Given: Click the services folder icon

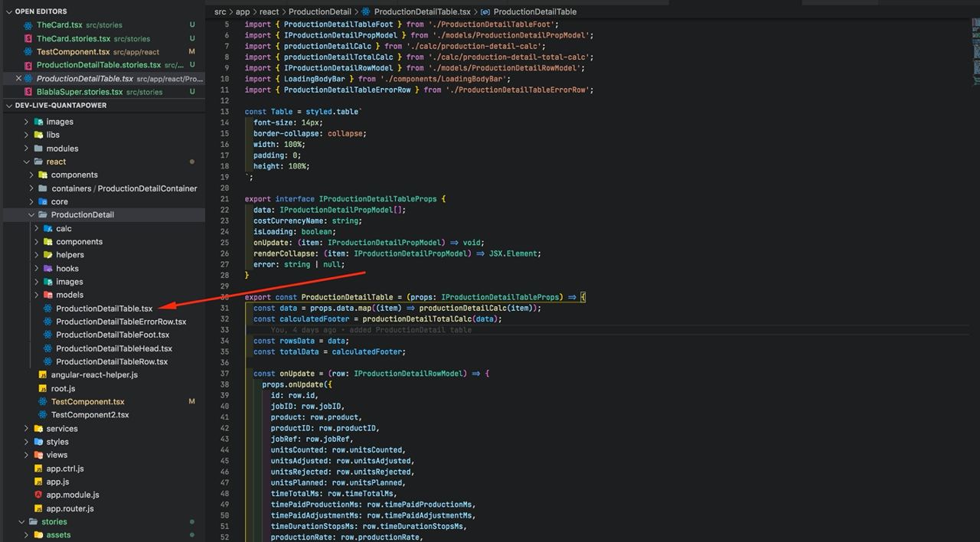Looking at the screenshot, I should (38, 429).
